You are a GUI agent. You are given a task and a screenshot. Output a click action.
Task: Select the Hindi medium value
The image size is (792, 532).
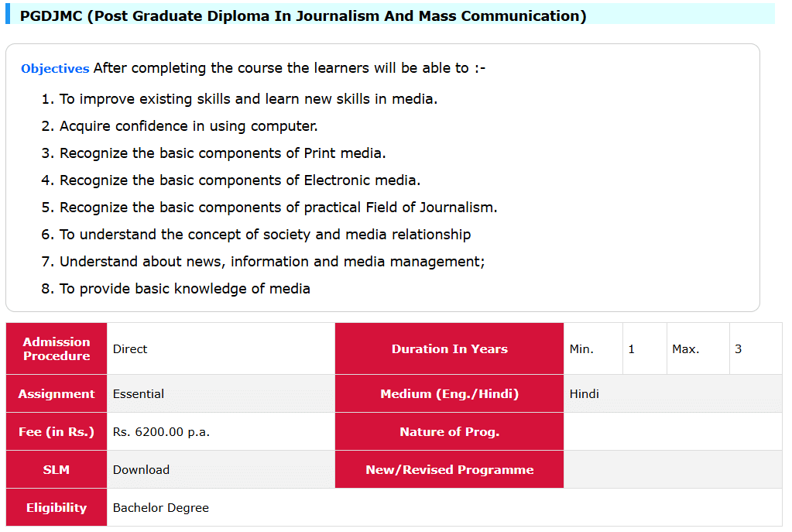[585, 393]
